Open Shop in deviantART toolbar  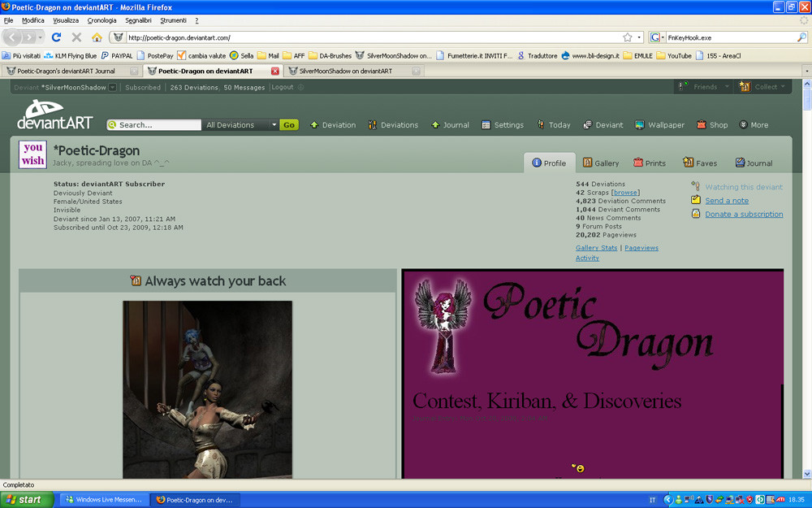pos(712,125)
